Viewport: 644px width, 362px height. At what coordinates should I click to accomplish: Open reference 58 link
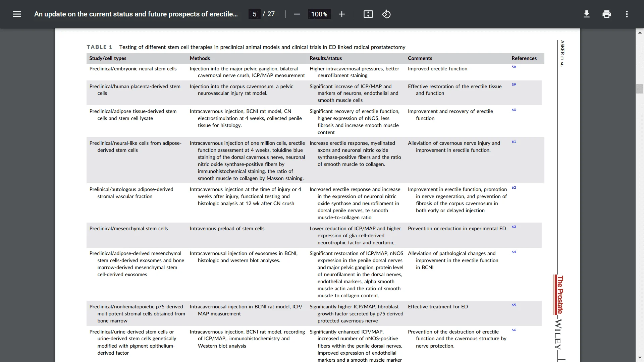point(514,67)
